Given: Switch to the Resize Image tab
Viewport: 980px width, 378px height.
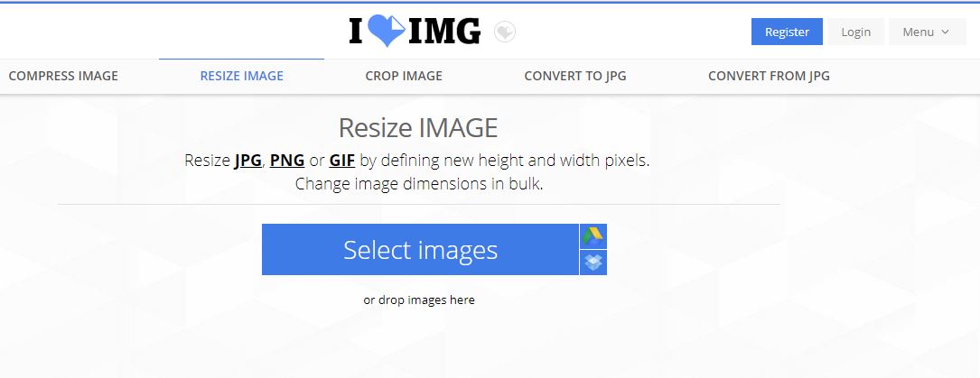Looking at the screenshot, I should coord(242,76).
